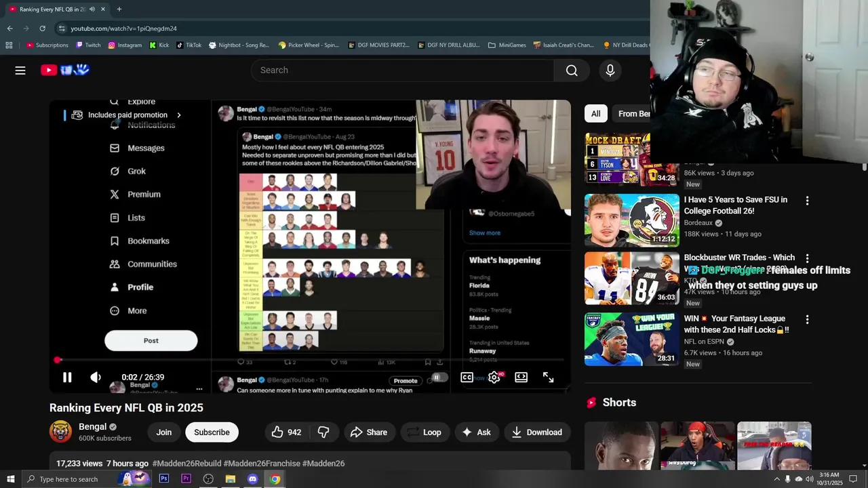Mute the tab via speaker icon
This screenshot has width=868, height=488.
click(x=92, y=9)
